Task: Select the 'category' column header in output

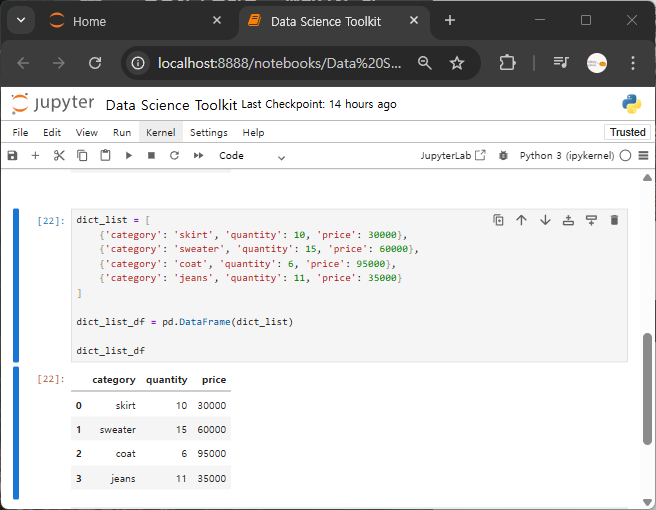Action: (x=114, y=379)
